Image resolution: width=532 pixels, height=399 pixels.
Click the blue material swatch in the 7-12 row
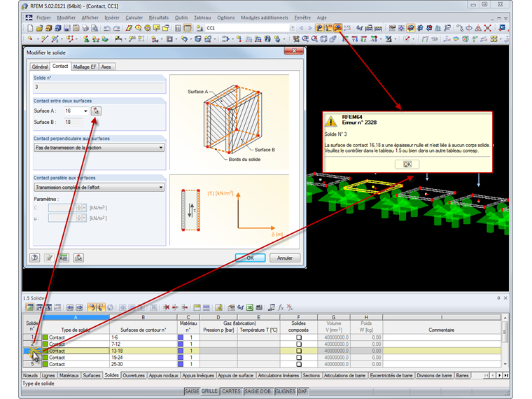(x=181, y=344)
